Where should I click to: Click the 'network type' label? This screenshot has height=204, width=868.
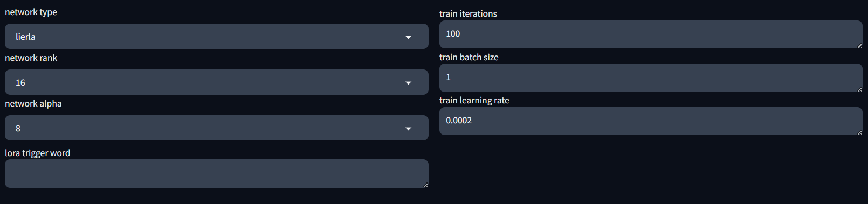tap(31, 12)
